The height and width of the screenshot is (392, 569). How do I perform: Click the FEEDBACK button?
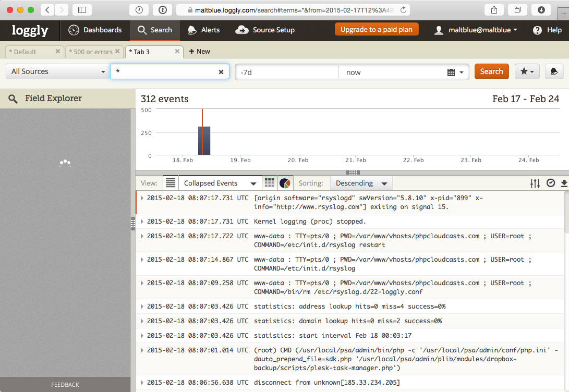click(x=65, y=384)
